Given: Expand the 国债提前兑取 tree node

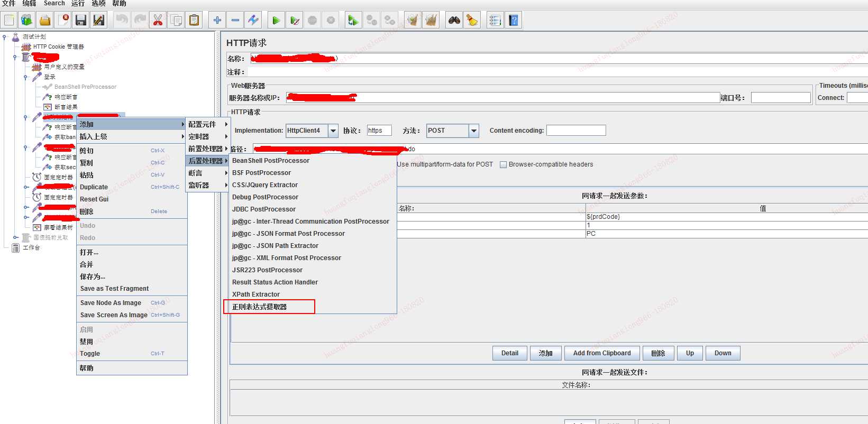Looking at the screenshot, I should pyautogui.click(x=15, y=237).
